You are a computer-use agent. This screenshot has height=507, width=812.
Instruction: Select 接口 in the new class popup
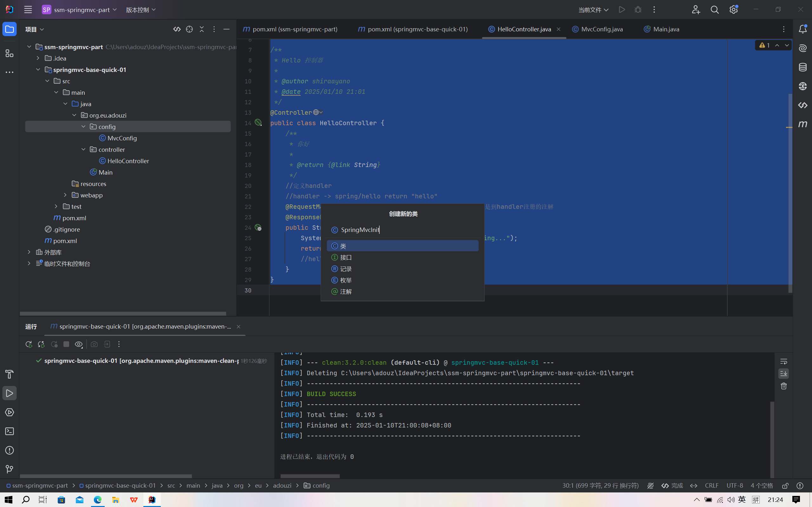[346, 258]
